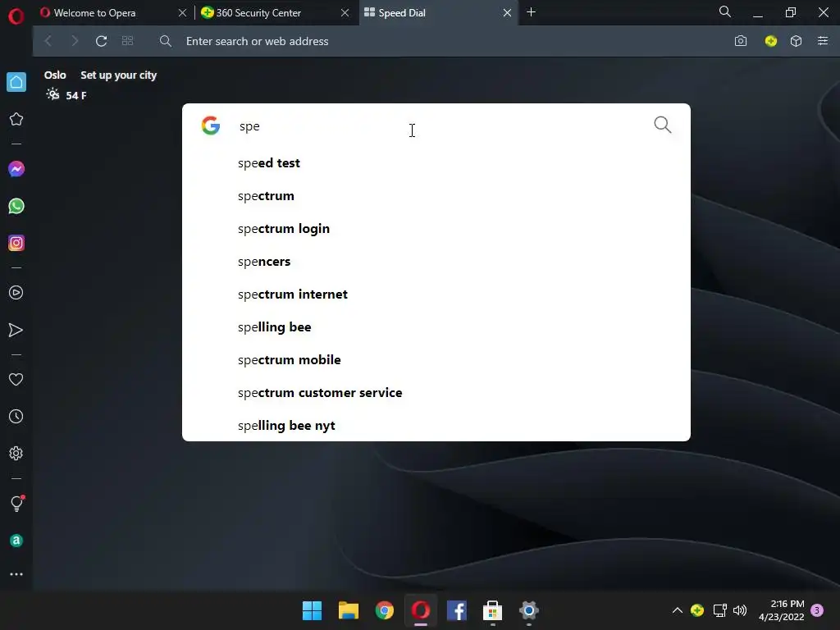
Task: Click the address bar field
Action: [438, 41]
